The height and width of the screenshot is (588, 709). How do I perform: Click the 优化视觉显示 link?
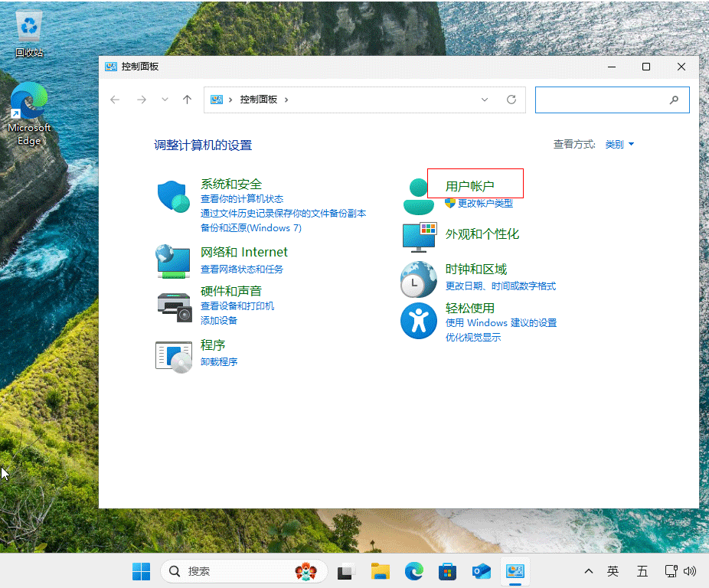(x=473, y=337)
